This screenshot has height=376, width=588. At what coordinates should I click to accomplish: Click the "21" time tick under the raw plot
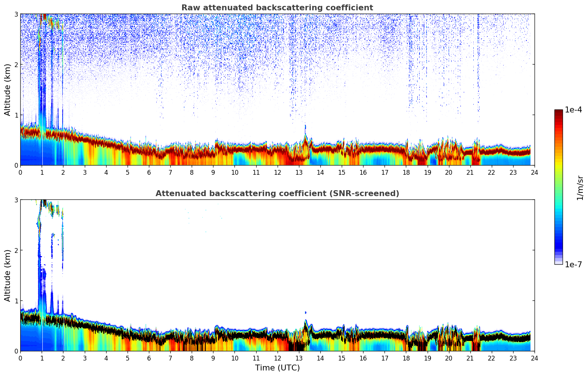(x=470, y=172)
